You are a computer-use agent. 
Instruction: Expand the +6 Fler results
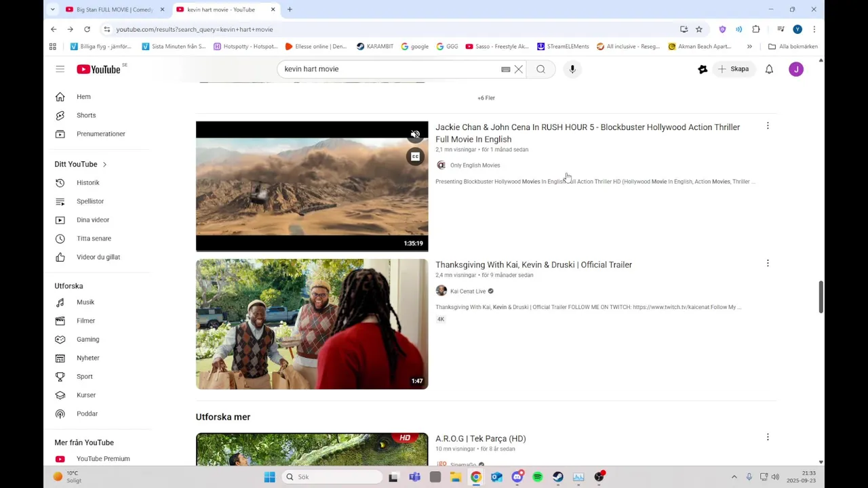pyautogui.click(x=486, y=98)
